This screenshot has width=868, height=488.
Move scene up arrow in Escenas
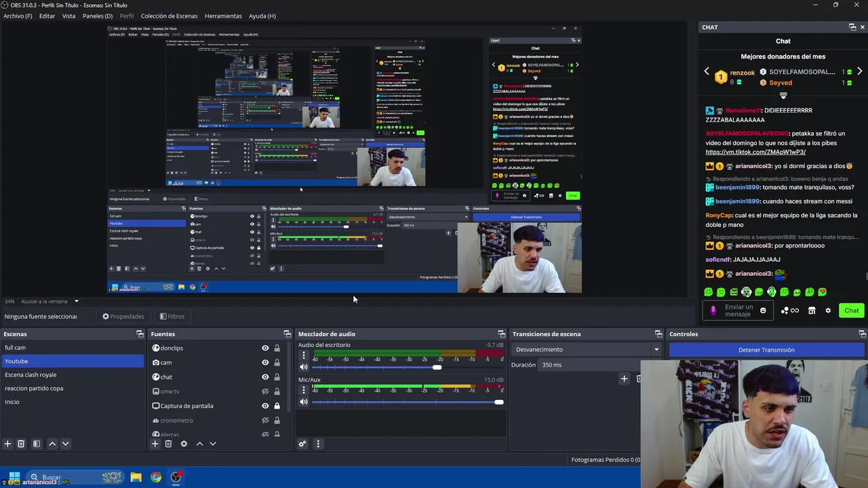click(52, 443)
